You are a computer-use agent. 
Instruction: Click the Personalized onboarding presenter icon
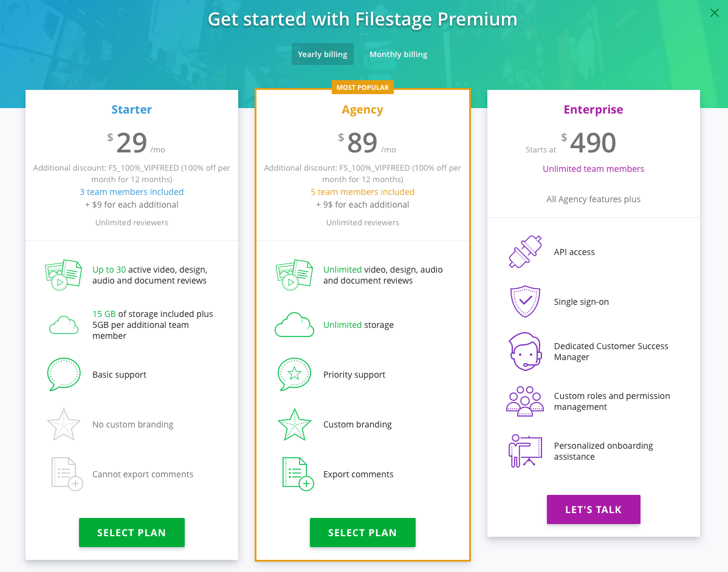525,451
